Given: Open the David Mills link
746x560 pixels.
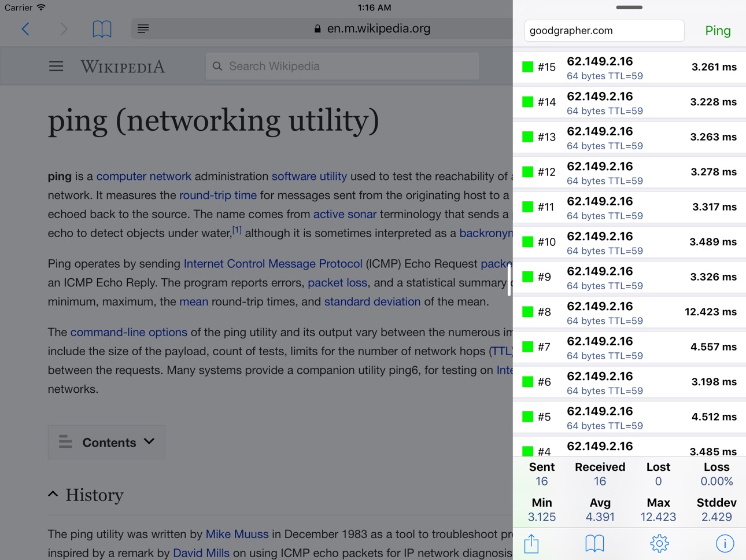Looking at the screenshot, I should [x=201, y=554].
